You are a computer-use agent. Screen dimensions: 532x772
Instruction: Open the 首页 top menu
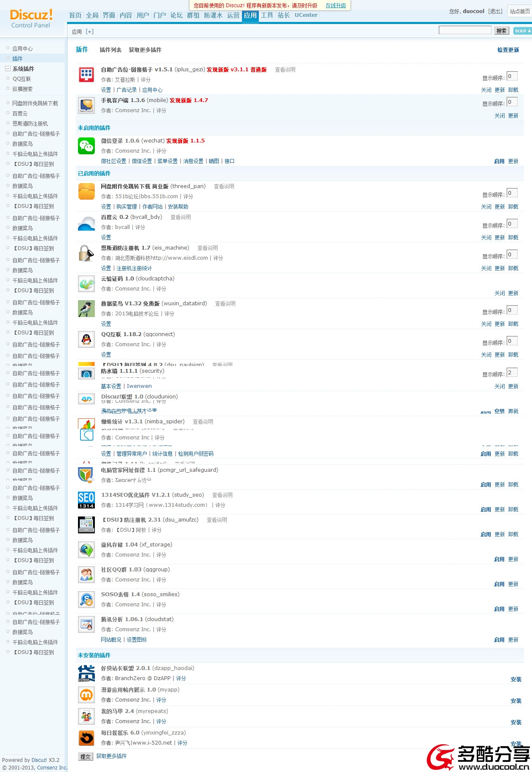pyautogui.click(x=75, y=15)
